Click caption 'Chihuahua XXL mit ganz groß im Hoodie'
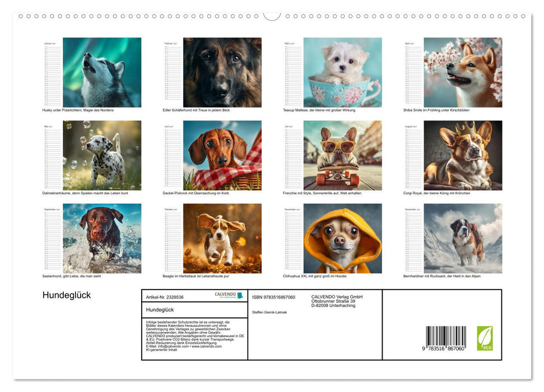544x392 pixels. click(x=315, y=276)
